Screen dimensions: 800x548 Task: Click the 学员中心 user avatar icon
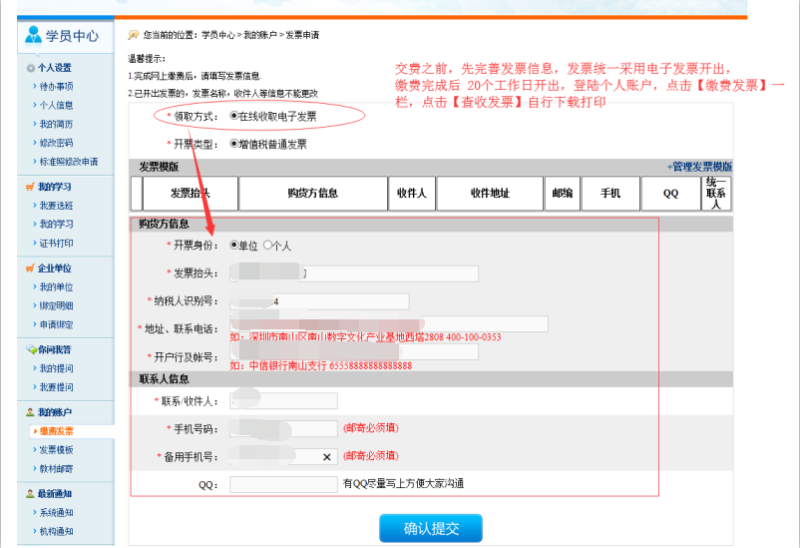pyautogui.click(x=34, y=35)
